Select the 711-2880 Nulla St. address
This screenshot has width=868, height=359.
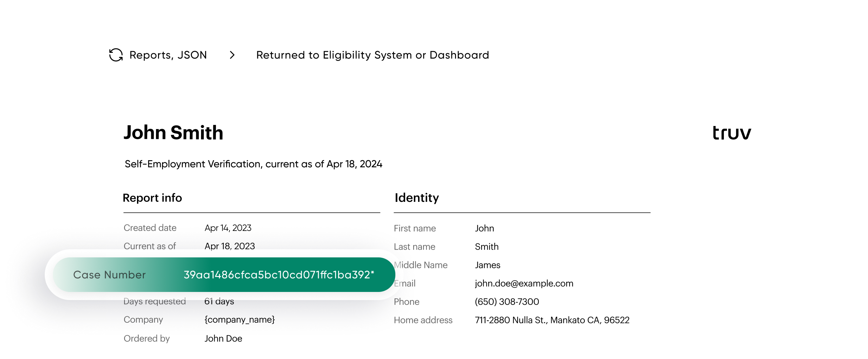[552, 320]
